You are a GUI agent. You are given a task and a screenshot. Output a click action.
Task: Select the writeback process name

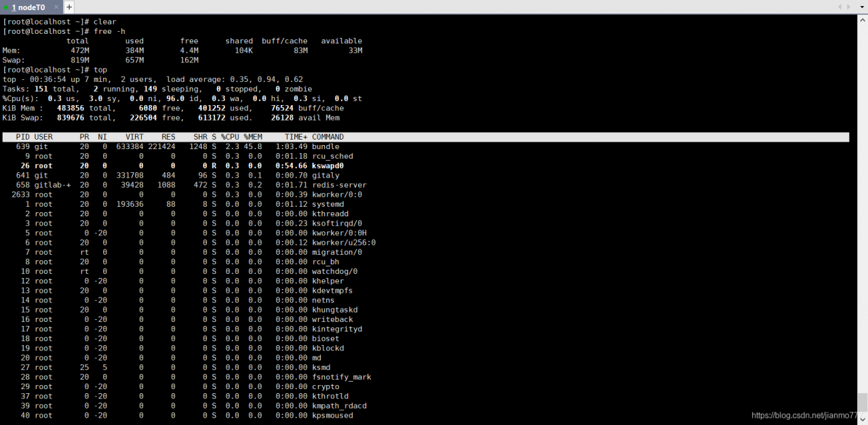click(332, 319)
